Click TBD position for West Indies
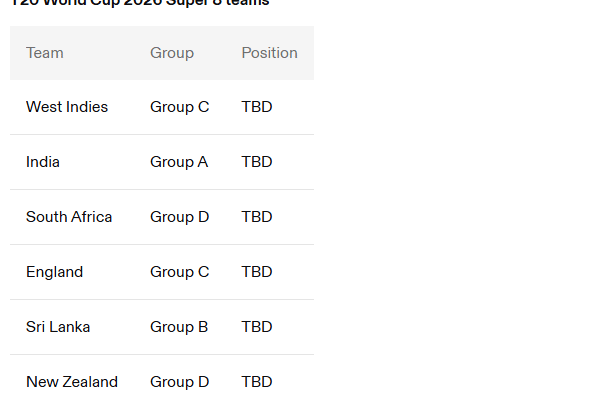Image resolution: width=595 pixels, height=400 pixels. (x=257, y=107)
